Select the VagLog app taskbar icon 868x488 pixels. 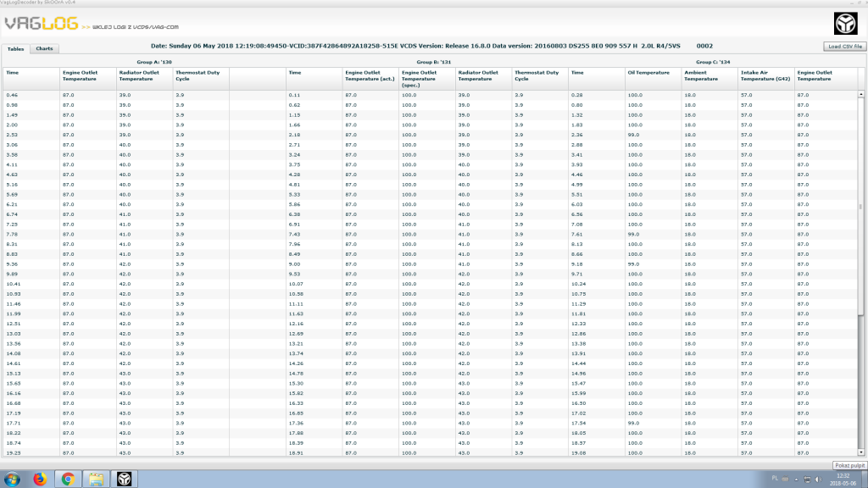pyautogui.click(x=125, y=480)
